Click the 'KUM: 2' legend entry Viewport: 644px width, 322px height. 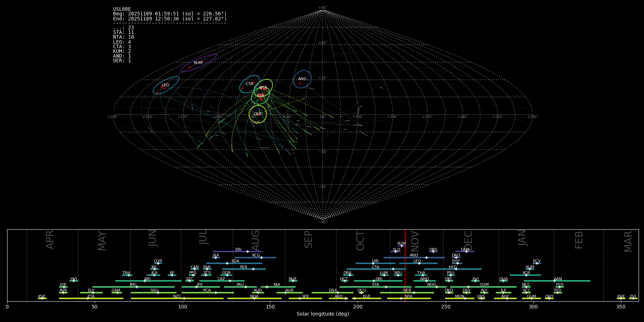click(x=122, y=52)
